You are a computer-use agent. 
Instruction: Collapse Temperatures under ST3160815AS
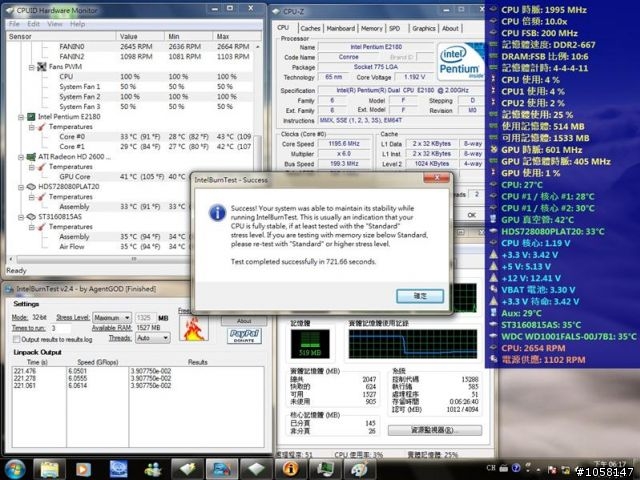coord(31,227)
